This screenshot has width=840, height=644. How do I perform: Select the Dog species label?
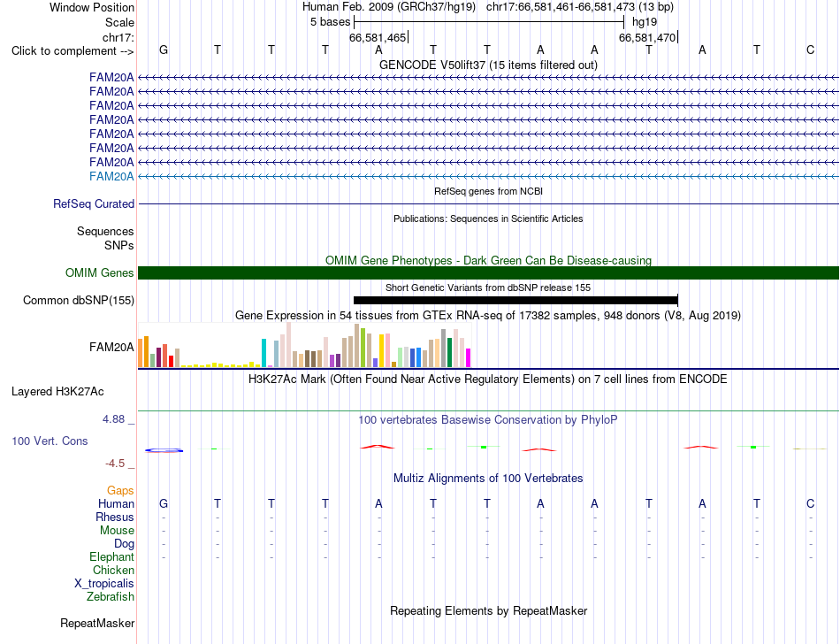tap(124, 544)
